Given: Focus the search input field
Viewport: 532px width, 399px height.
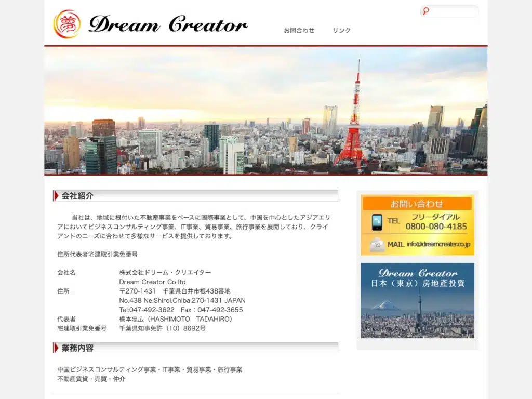Looking at the screenshot, I should point(449,11).
